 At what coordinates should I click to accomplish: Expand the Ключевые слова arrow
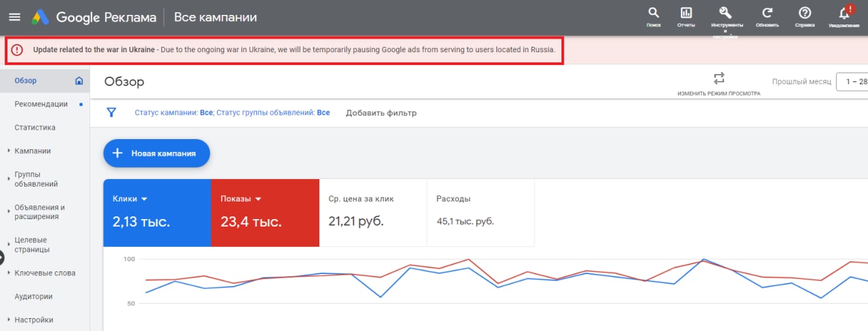point(8,273)
